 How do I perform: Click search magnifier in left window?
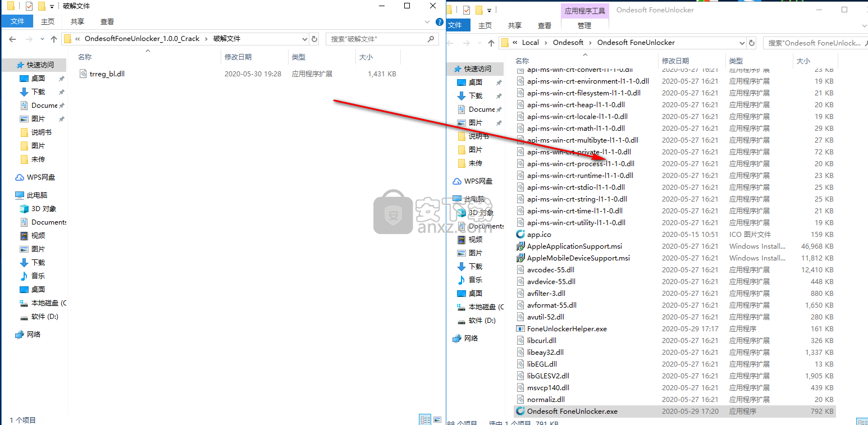click(x=431, y=39)
